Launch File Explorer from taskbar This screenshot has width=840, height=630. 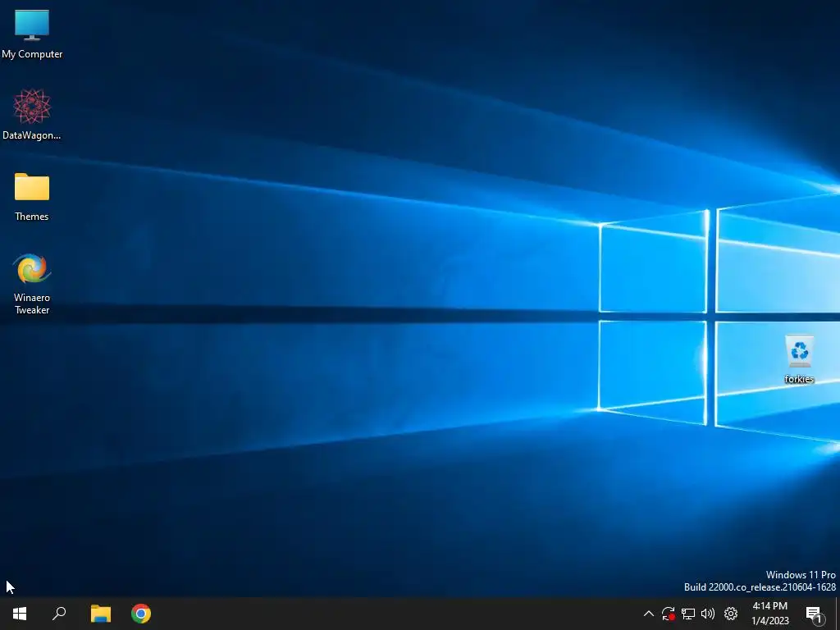coord(100,614)
